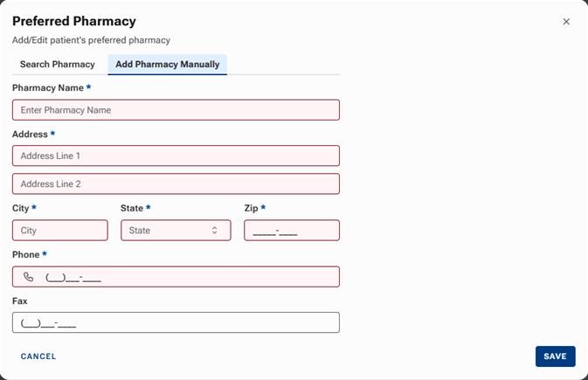Screen dimensions: 588x380
Task: Click the City label text
Action: [x=21, y=209]
